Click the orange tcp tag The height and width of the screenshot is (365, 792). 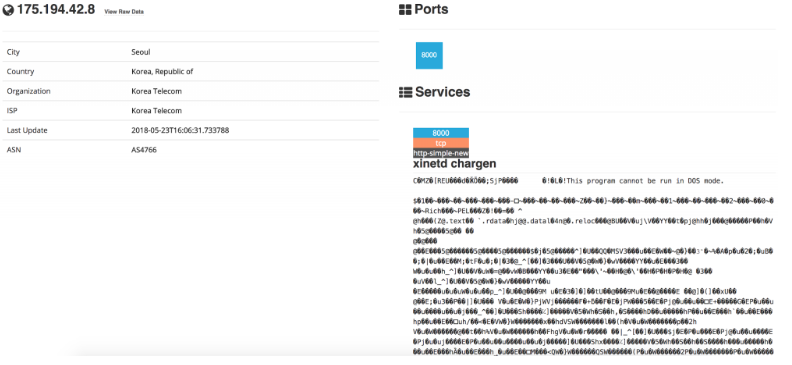click(440, 143)
